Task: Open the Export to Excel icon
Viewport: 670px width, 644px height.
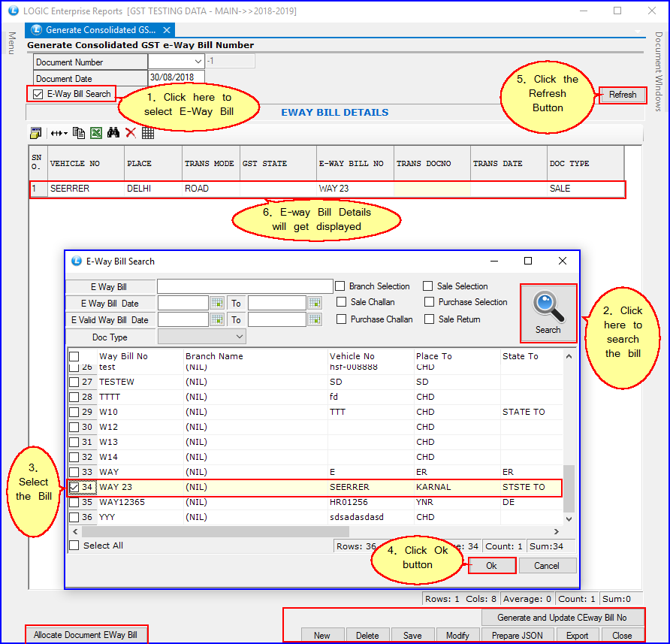Action: pos(96,133)
